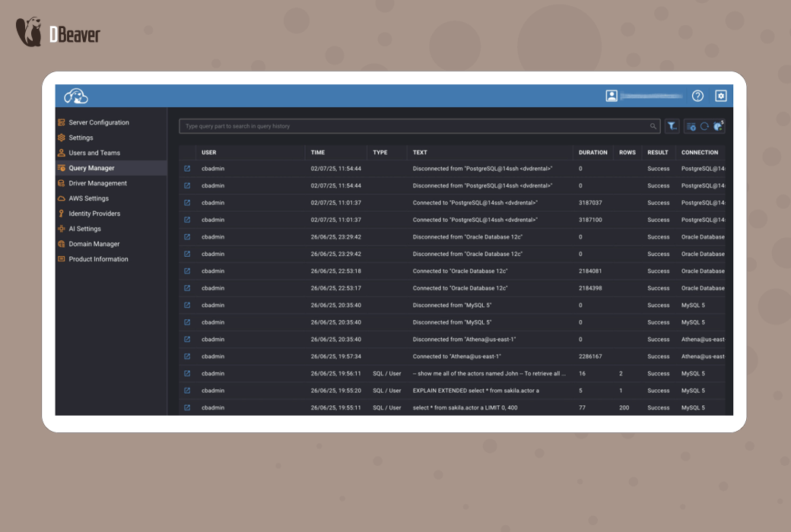The height and width of the screenshot is (532, 791).
Task: Select Users and Teams in the sidebar
Action: click(94, 153)
